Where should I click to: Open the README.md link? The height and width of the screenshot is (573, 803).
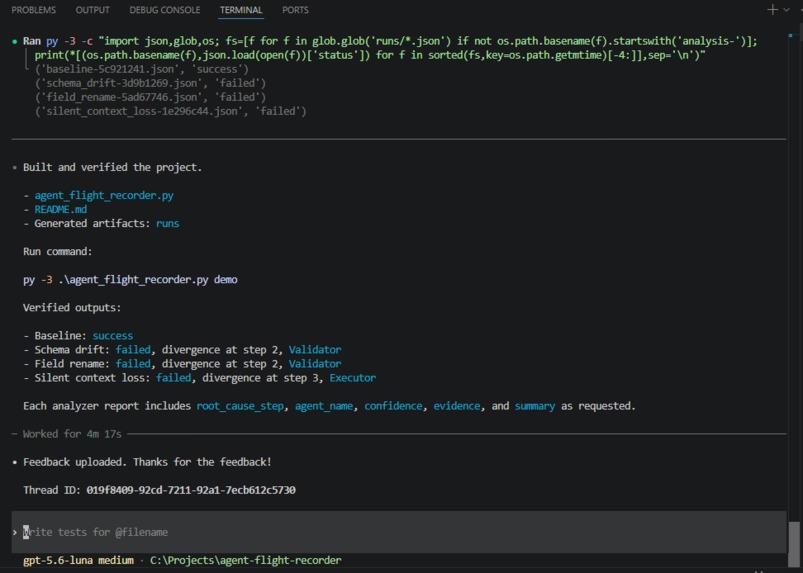point(60,209)
